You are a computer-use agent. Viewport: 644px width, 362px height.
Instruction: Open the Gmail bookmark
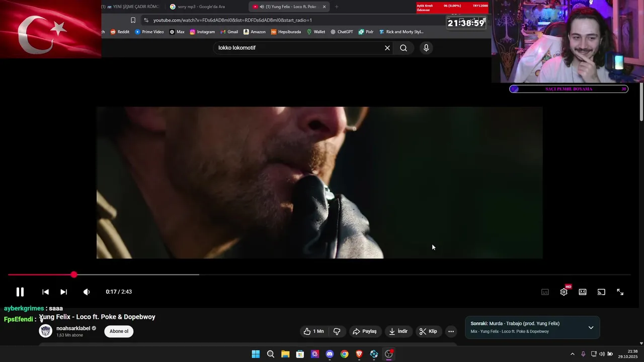point(229,32)
